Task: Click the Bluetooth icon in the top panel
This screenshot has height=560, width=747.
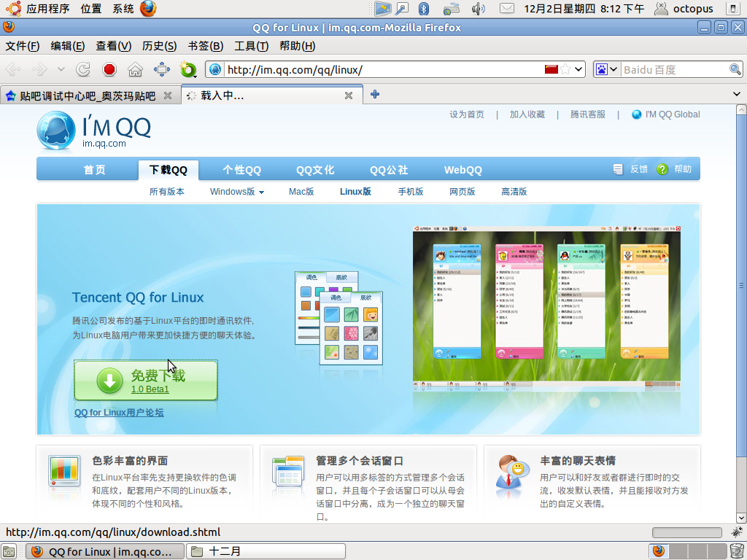Action: pos(424,9)
